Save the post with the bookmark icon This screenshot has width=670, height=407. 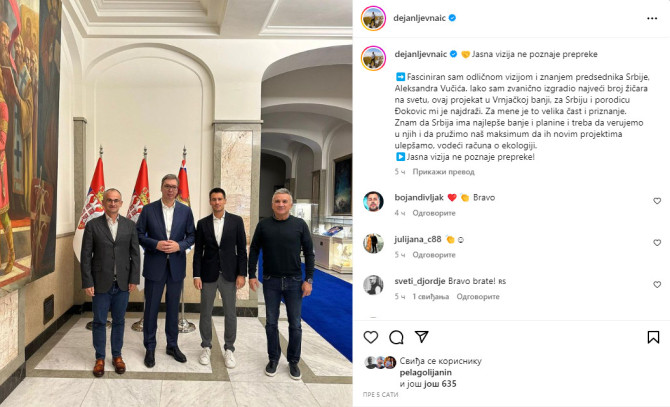(x=653, y=337)
